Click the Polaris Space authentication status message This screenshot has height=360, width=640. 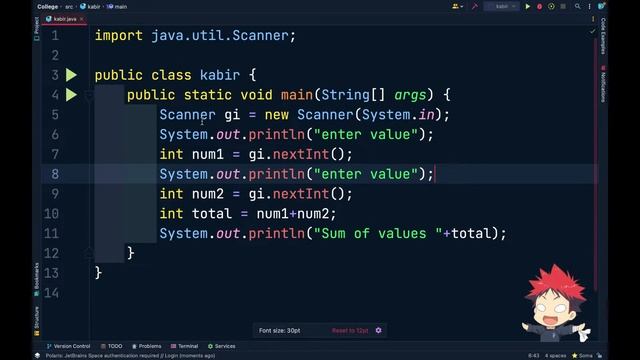coord(130,356)
